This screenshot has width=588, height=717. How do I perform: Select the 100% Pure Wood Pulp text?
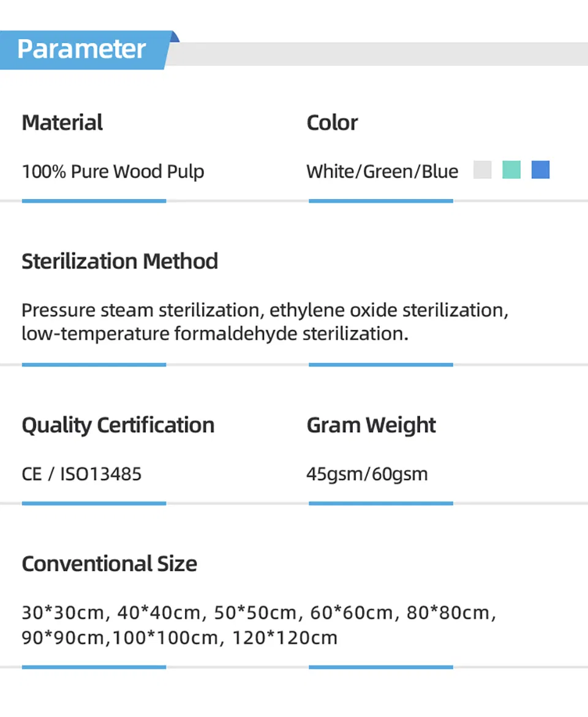tap(113, 171)
